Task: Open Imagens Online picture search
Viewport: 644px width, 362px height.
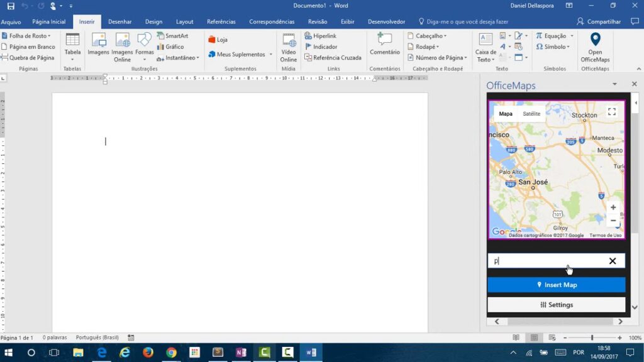Action: click(122, 48)
